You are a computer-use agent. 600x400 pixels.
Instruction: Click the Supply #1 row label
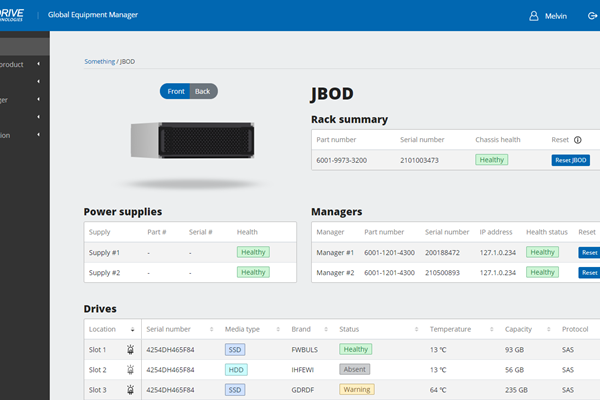coord(104,253)
